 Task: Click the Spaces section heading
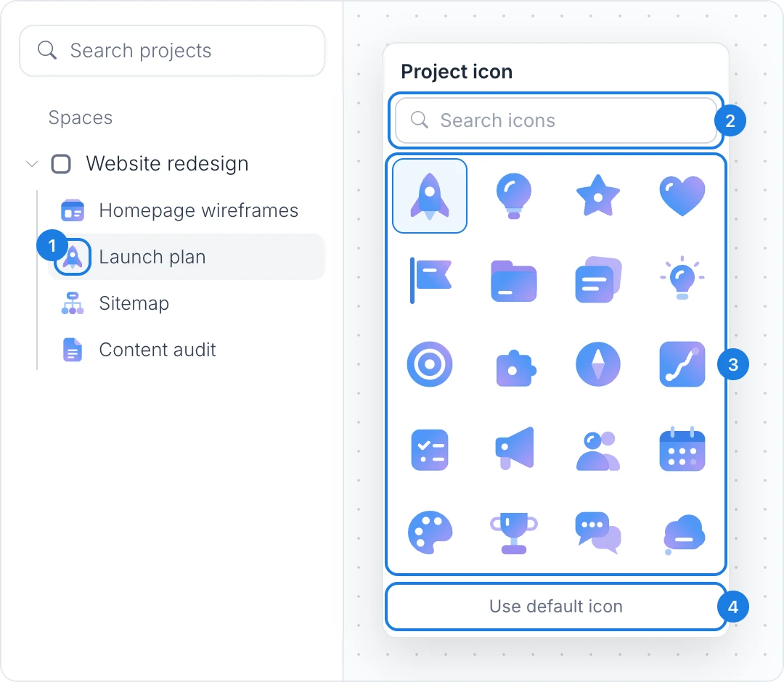pos(81,118)
